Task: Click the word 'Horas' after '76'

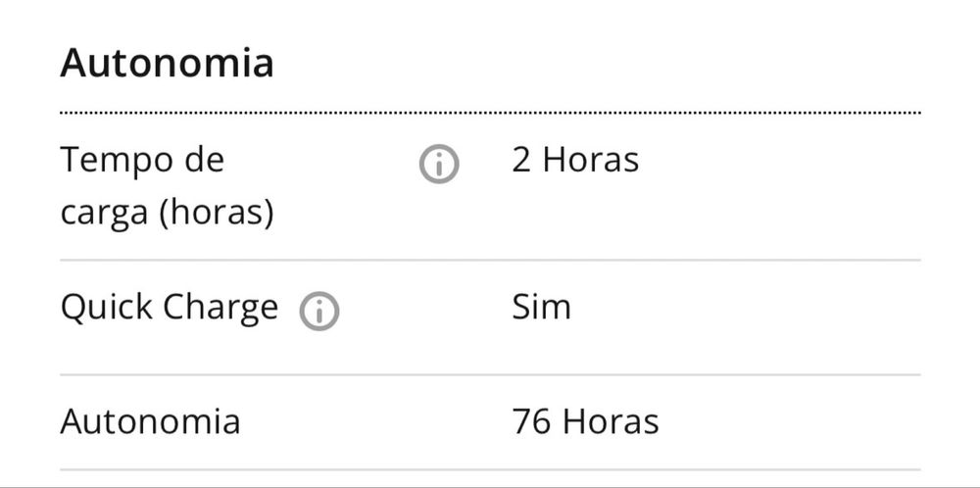Action: 610,421
